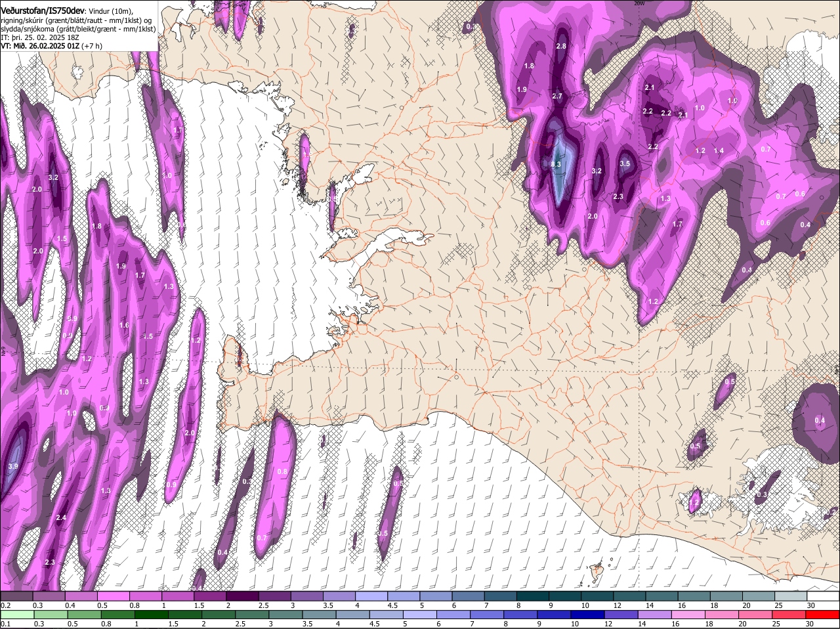Select darkest purple snow swatch between 2 and 2.5
Screen dimensions: 840x629
[242, 596]
